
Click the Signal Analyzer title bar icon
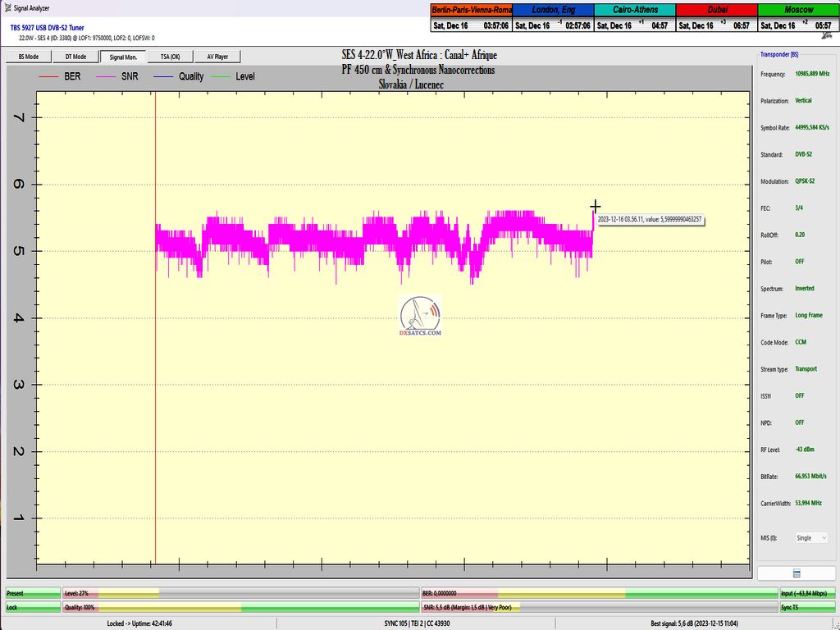tap(7, 7)
